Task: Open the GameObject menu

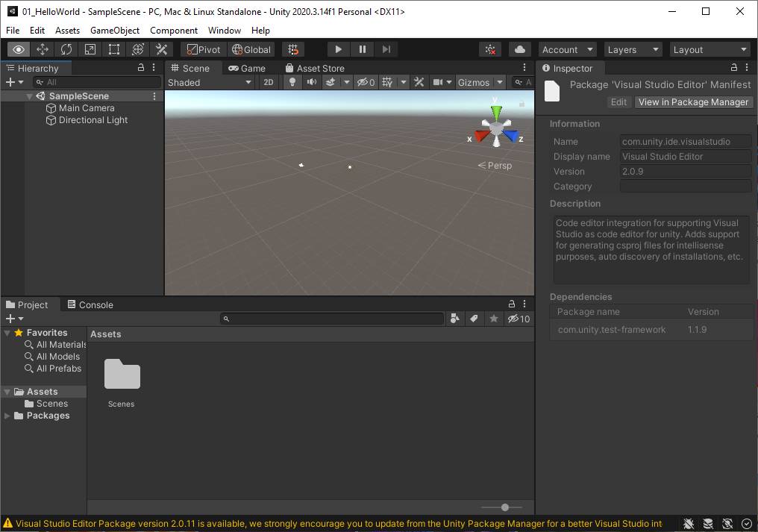Action: point(115,31)
